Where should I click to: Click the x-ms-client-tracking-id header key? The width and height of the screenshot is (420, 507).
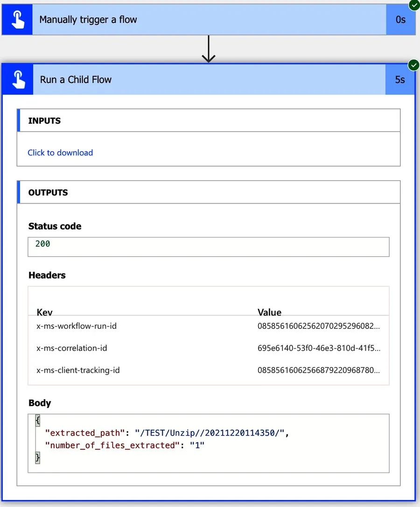coord(78,370)
